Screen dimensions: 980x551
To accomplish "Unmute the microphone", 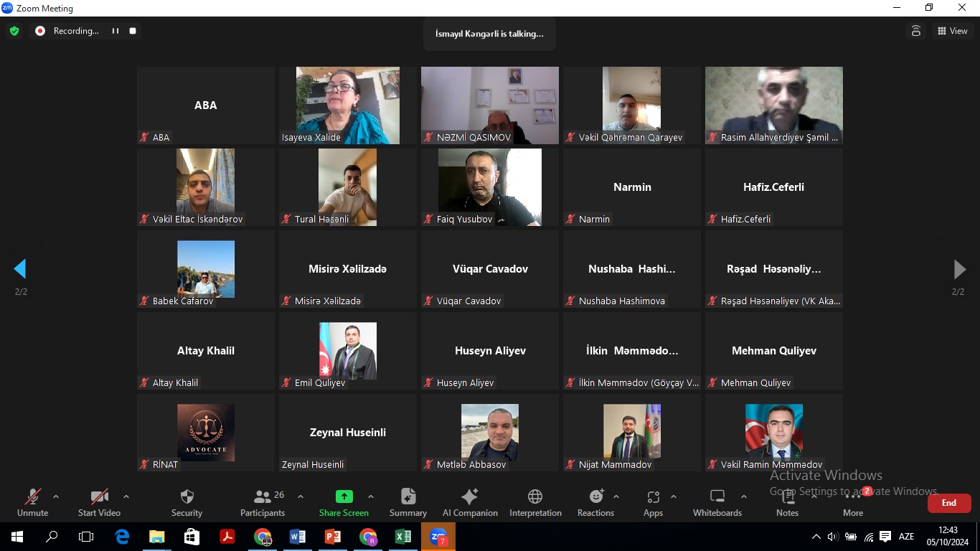I will (x=33, y=502).
